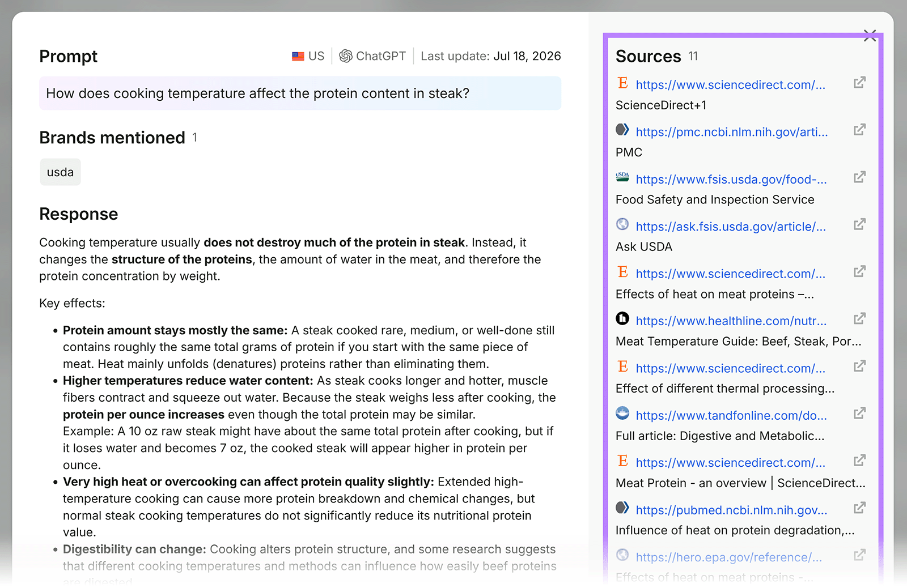Click the Healthline favicon icon
The height and width of the screenshot is (588, 907).
pos(622,319)
